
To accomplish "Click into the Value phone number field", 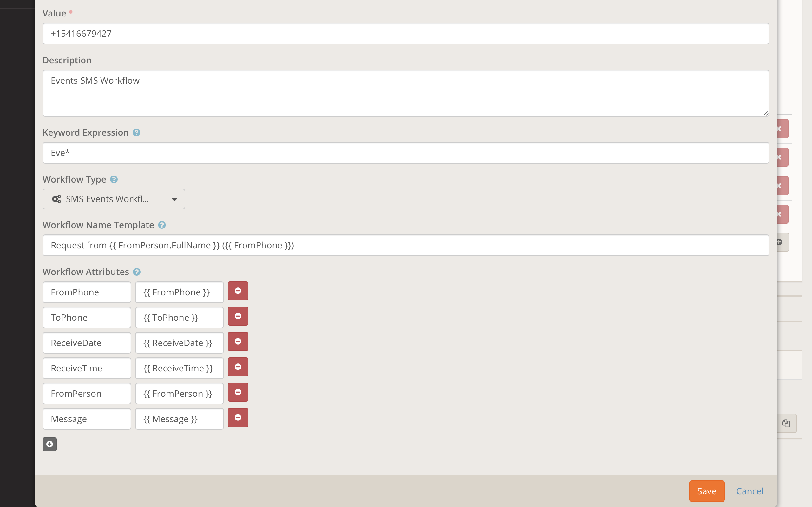I will coord(405,34).
